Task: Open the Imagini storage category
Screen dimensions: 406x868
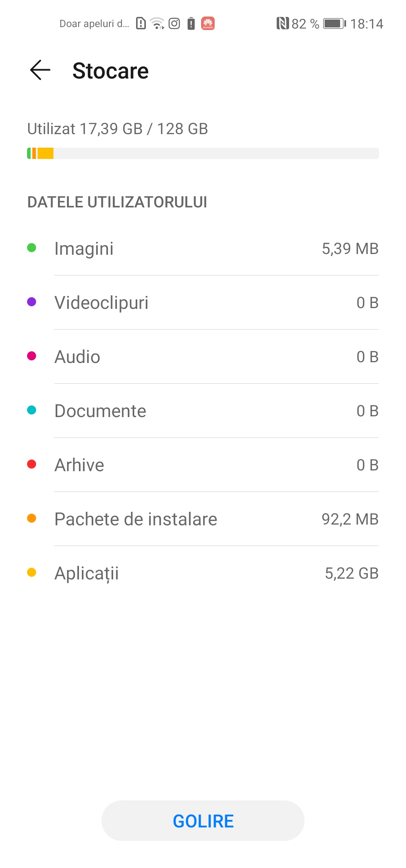Action: (203, 248)
